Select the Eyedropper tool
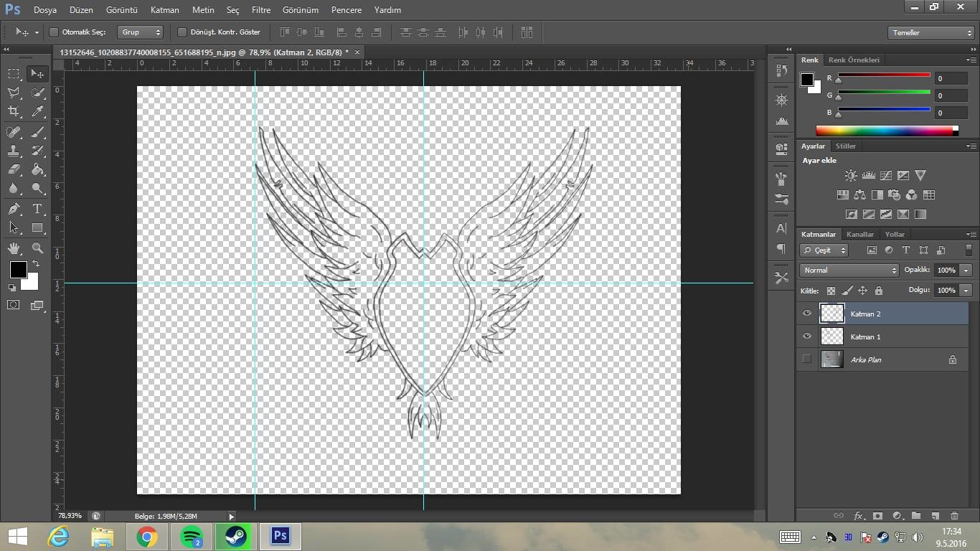The height and width of the screenshot is (551, 980). [37, 111]
